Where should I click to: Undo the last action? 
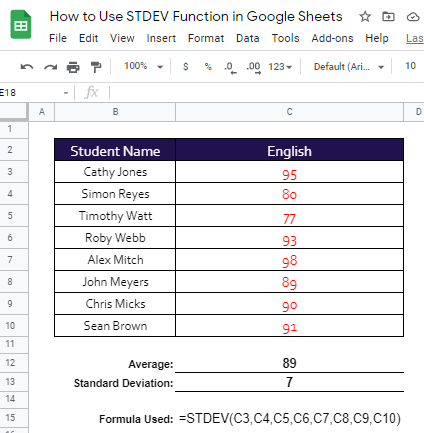coord(27,67)
